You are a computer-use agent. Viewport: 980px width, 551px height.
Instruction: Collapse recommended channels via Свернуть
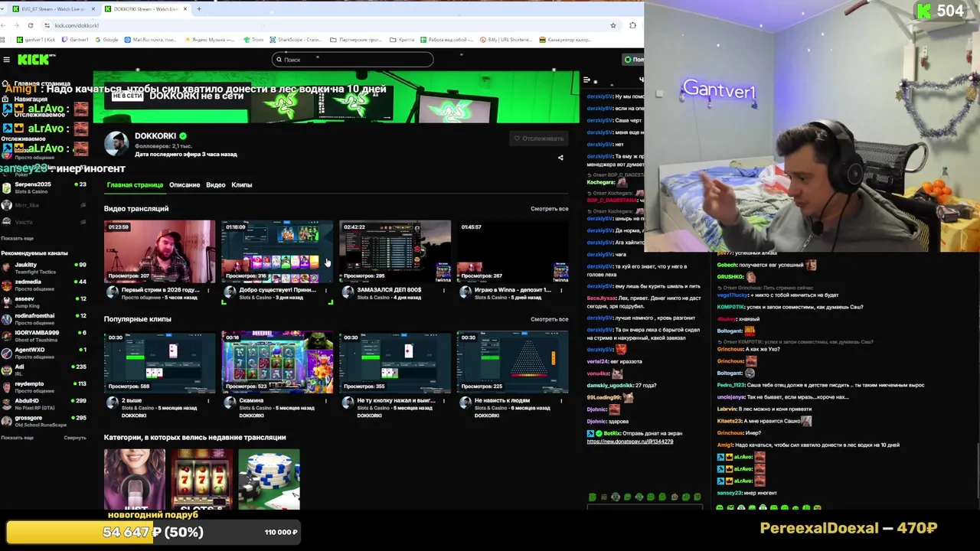(75, 438)
